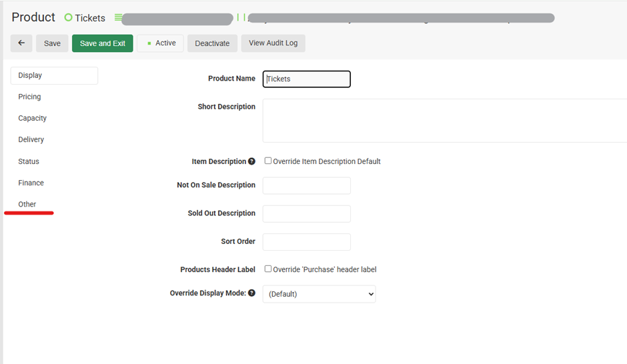
Task: Click the green circle Tickets status icon
Action: click(68, 18)
